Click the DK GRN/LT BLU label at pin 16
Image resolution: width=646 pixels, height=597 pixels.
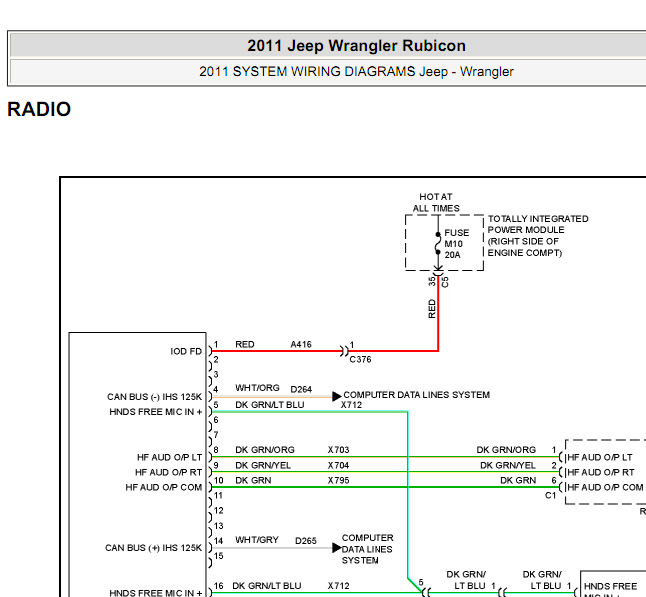point(267,585)
